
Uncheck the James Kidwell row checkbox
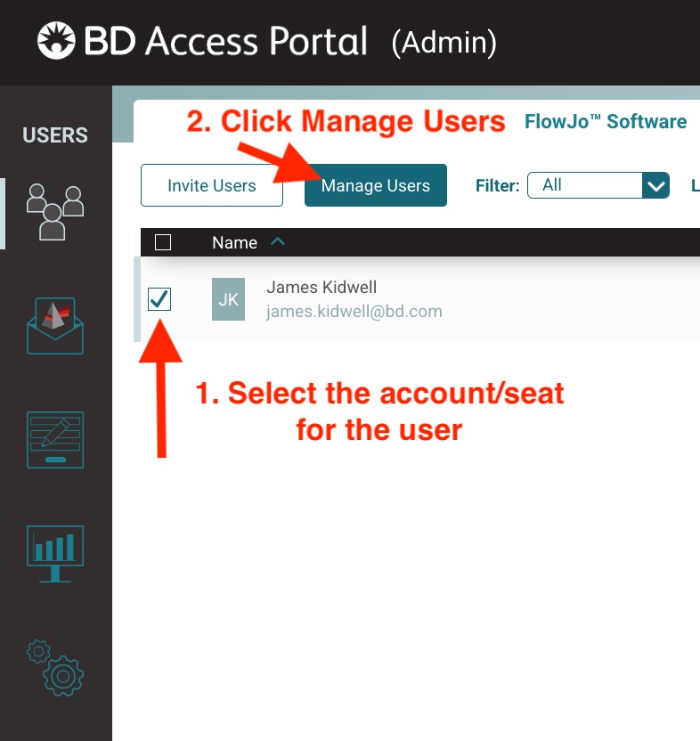(x=159, y=299)
